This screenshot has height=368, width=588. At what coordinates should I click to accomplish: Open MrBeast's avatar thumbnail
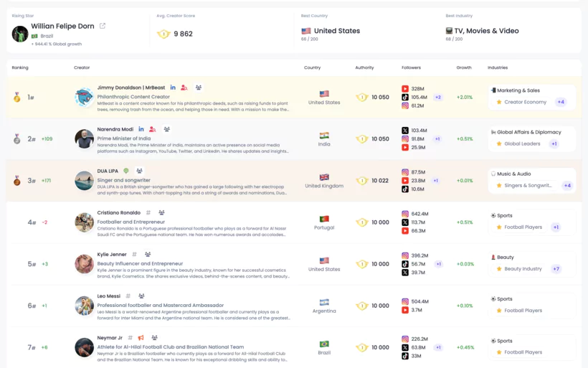pyautogui.click(x=84, y=98)
